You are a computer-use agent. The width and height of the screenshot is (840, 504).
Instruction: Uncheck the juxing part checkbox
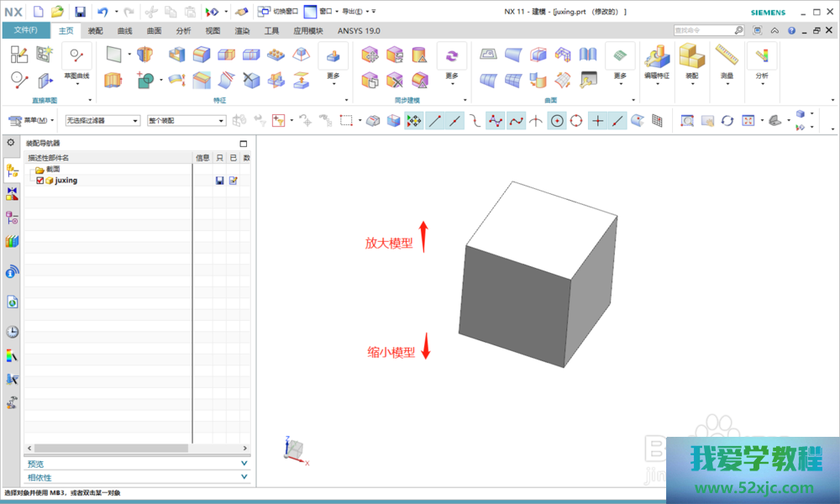(x=39, y=181)
